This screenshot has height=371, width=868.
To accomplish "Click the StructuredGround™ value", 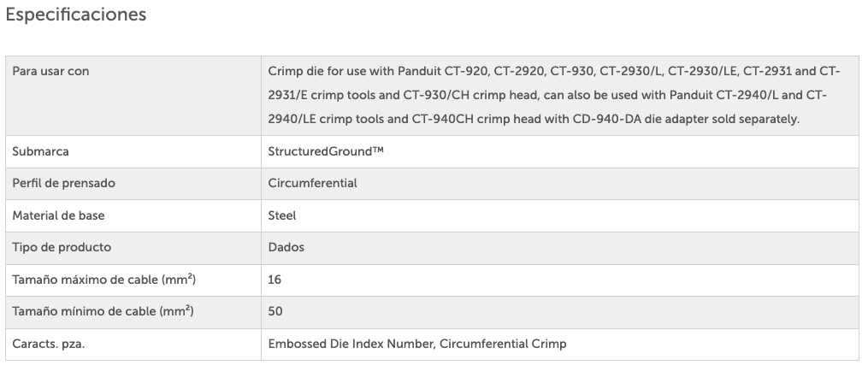I will pos(326,151).
